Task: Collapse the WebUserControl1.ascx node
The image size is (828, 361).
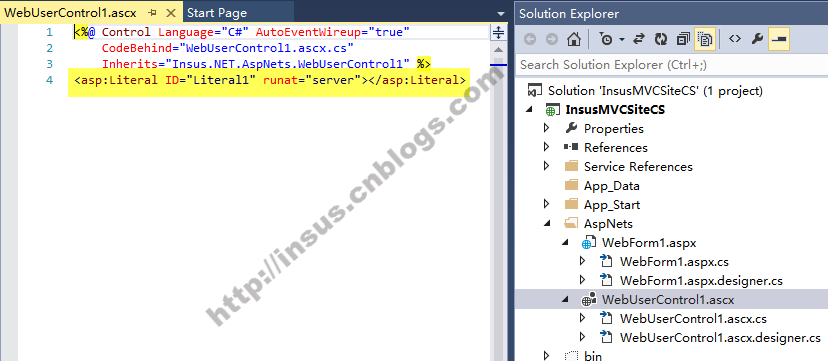Action: click(566, 300)
